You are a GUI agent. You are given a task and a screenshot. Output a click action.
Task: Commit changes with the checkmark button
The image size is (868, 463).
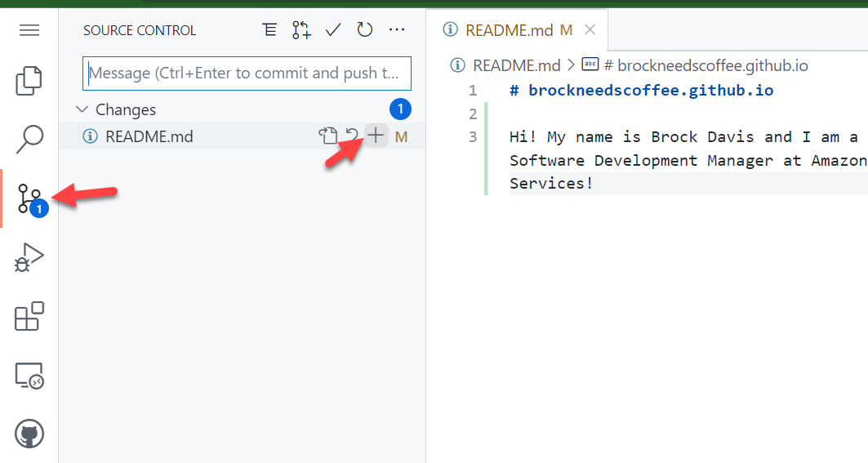333,30
